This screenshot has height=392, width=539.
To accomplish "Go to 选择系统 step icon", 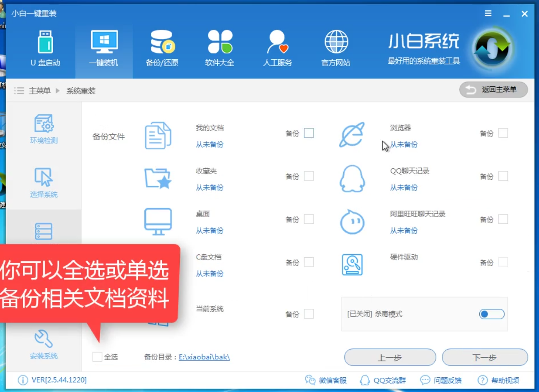I will [x=44, y=177].
